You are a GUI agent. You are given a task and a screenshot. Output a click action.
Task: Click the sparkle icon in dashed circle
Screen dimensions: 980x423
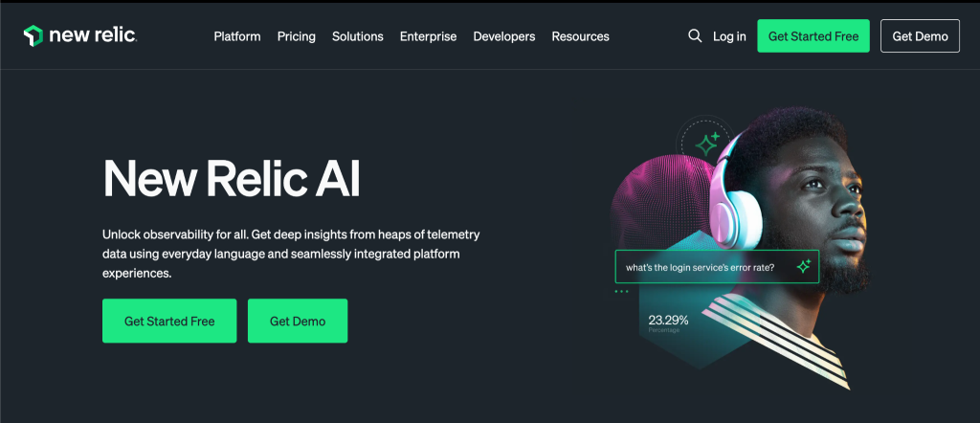707,145
